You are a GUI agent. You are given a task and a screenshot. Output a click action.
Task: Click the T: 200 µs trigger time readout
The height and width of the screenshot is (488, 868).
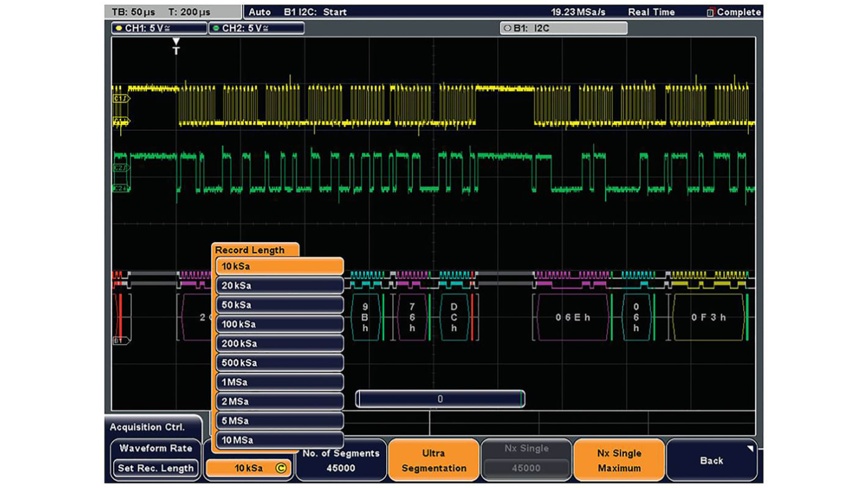click(x=189, y=12)
